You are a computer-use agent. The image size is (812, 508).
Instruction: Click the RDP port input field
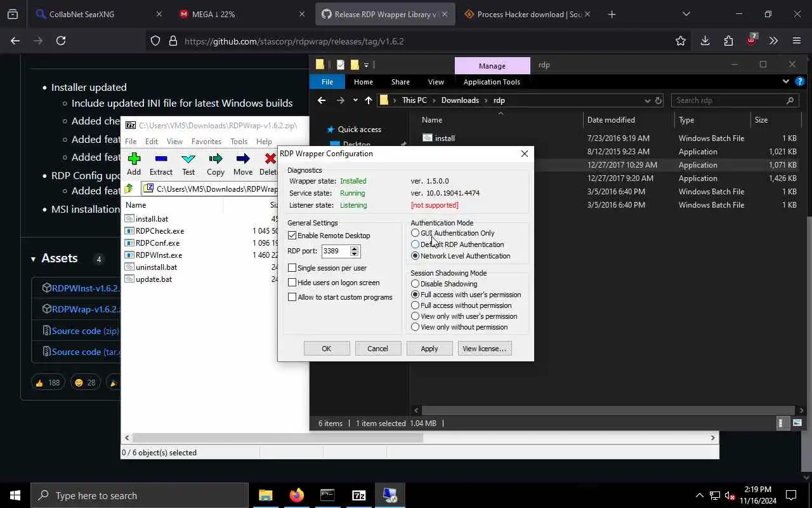click(336, 251)
